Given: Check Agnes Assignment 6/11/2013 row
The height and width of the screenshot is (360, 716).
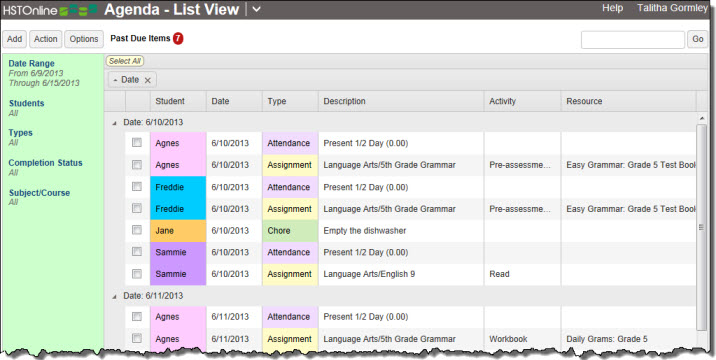Looking at the screenshot, I should [x=137, y=339].
